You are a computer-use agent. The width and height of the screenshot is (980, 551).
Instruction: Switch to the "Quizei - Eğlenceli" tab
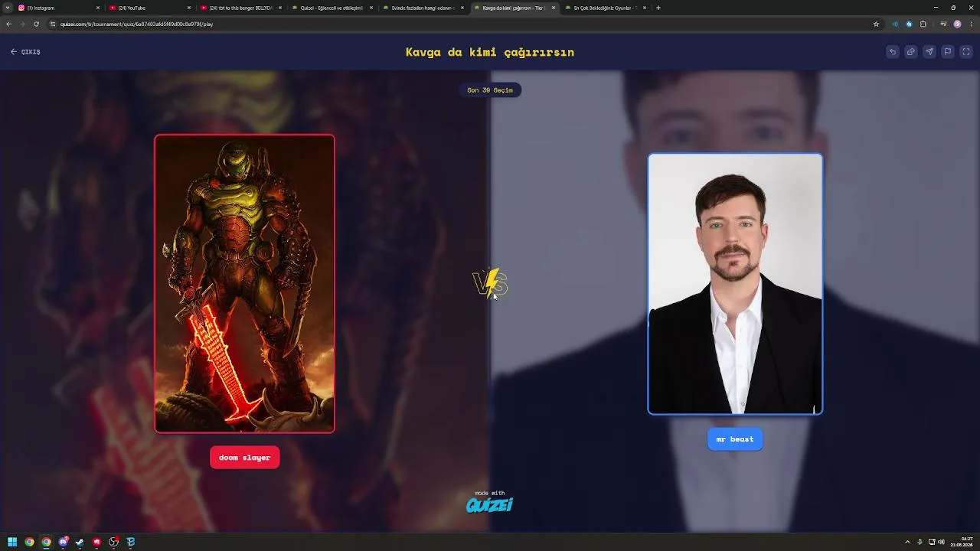tap(332, 8)
